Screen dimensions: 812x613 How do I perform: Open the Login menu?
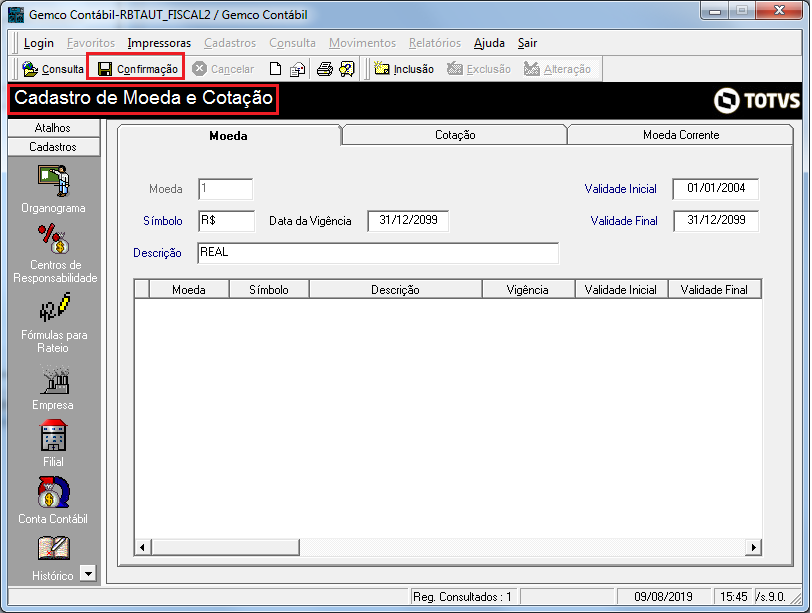tap(39, 43)
